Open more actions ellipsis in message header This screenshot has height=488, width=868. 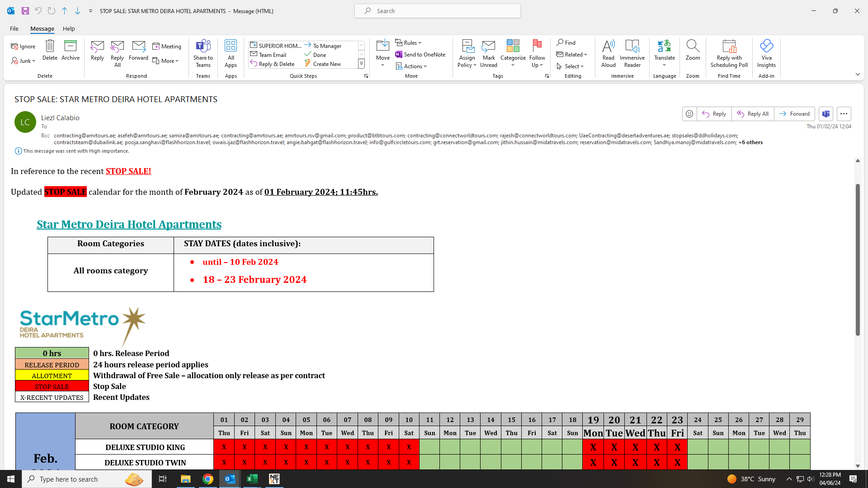pos(844,114)
